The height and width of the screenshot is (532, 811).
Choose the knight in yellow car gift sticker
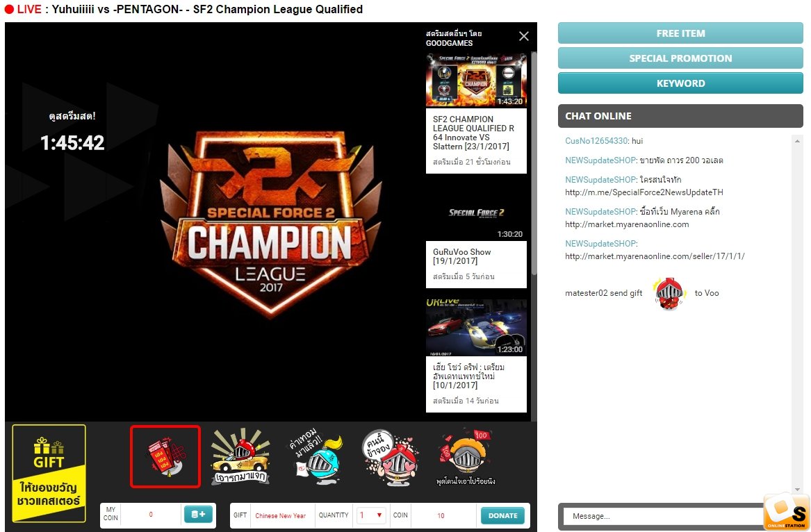click(x=240, y=456)
